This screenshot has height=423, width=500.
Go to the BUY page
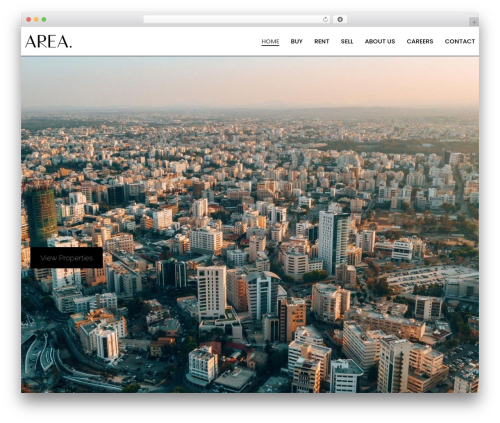[x=296, y=41]
